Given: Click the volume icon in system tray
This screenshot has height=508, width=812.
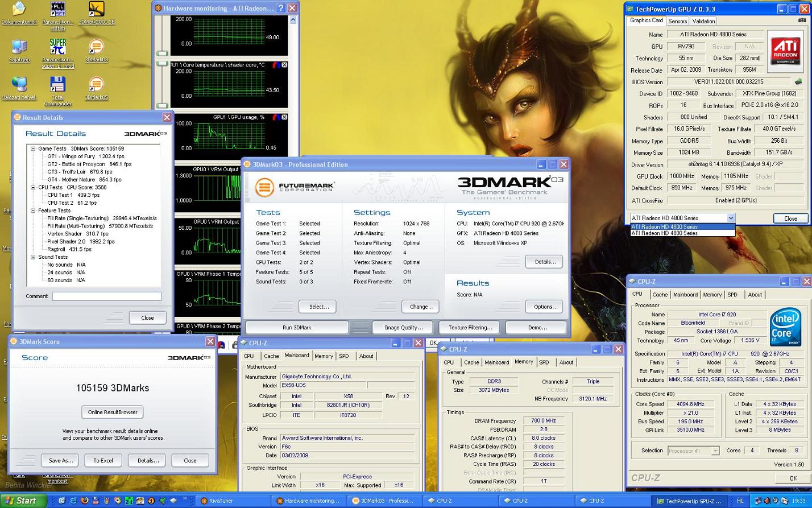Looking at the screenshot, I should coord(776,501).
